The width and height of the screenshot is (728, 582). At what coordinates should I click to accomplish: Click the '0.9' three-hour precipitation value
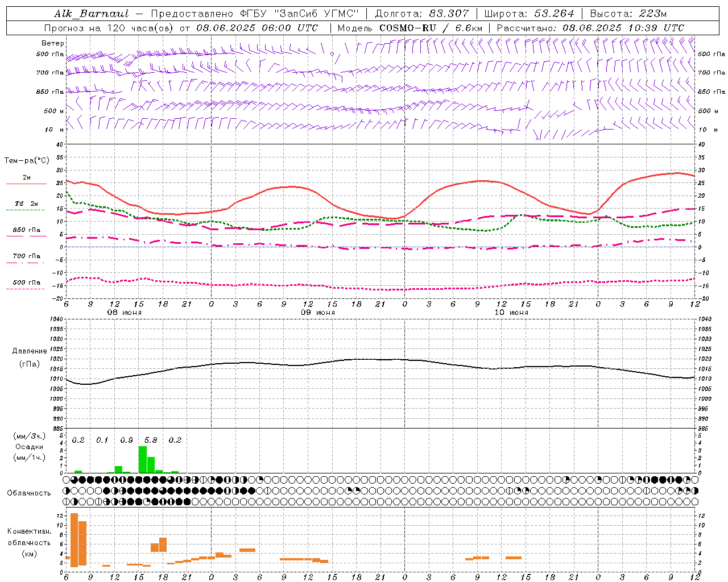(126, 440)
